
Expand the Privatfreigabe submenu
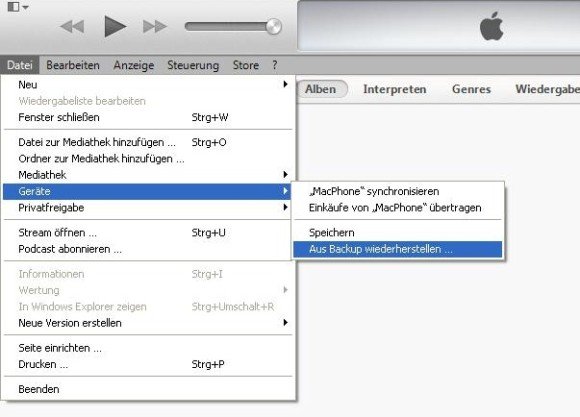[148, 208]
